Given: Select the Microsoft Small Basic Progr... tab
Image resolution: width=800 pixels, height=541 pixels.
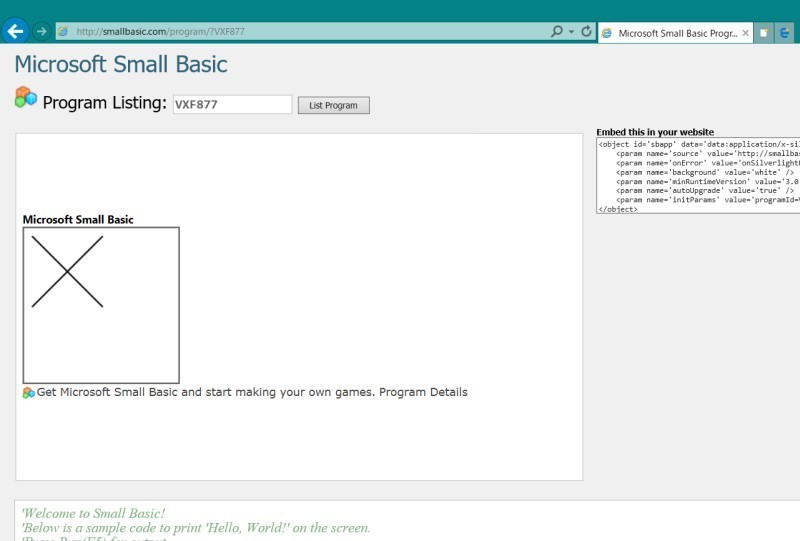Looking at the screenshot, I should pos(674,33).
